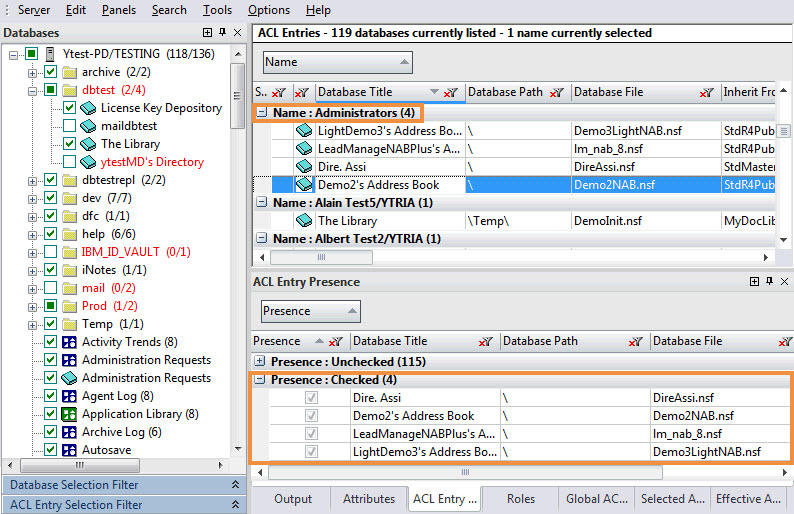Click the yellow folder icon next to archive
This screenshot has height=514, width=794.
pyautogui.click(x=70, y=72)
